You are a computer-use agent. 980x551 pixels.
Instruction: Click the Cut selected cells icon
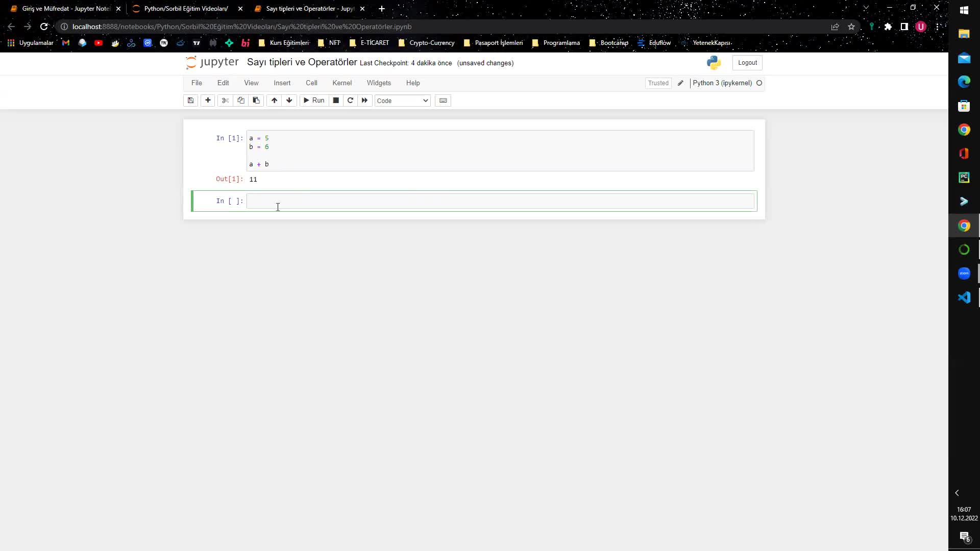pos(225,100)
